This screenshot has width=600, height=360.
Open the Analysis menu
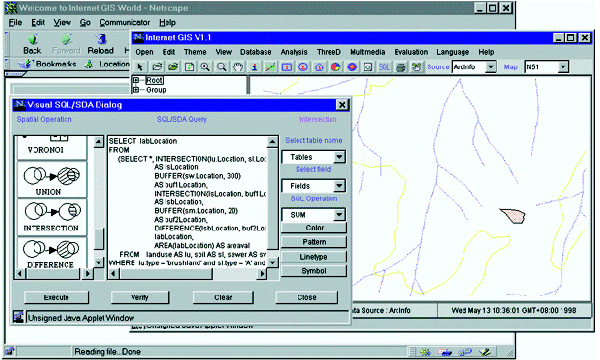click(x=294, y=52)
